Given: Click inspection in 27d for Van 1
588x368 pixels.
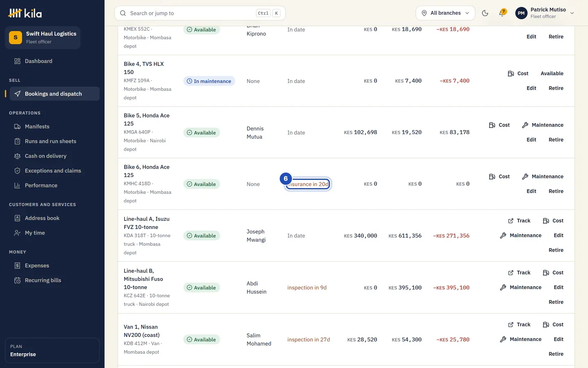Looking at the screenshot, I should pos(308,340).
